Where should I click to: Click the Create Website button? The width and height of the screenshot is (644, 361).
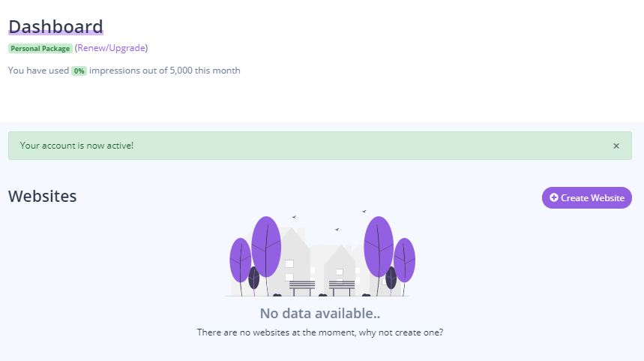(586, 198)
